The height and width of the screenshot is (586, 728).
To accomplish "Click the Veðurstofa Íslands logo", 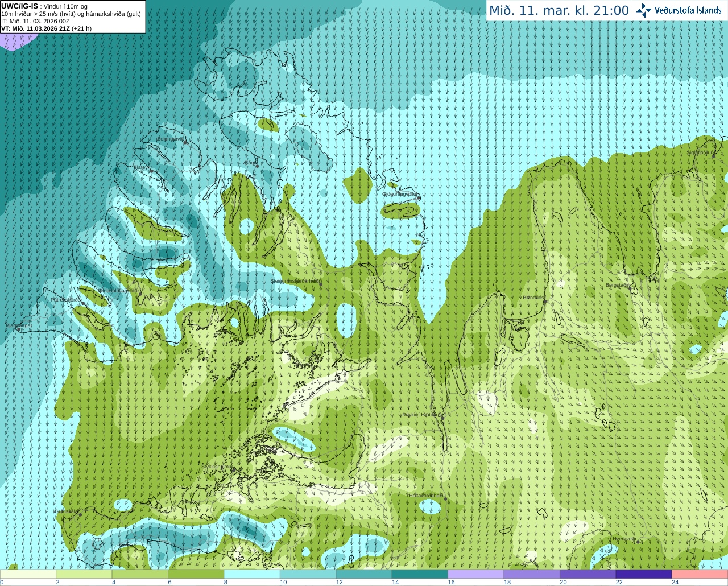I will click(679, 10).
